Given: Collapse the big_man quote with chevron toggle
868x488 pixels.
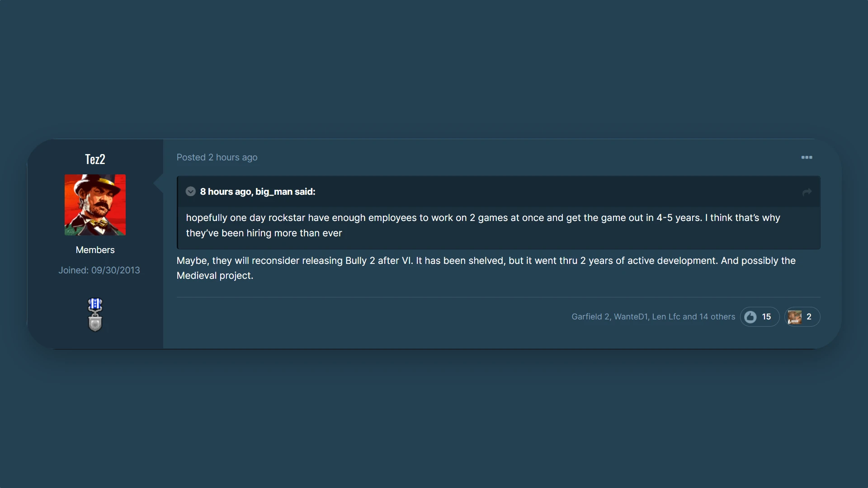Looking at the screenshot, I should click(x=190, y=192).
